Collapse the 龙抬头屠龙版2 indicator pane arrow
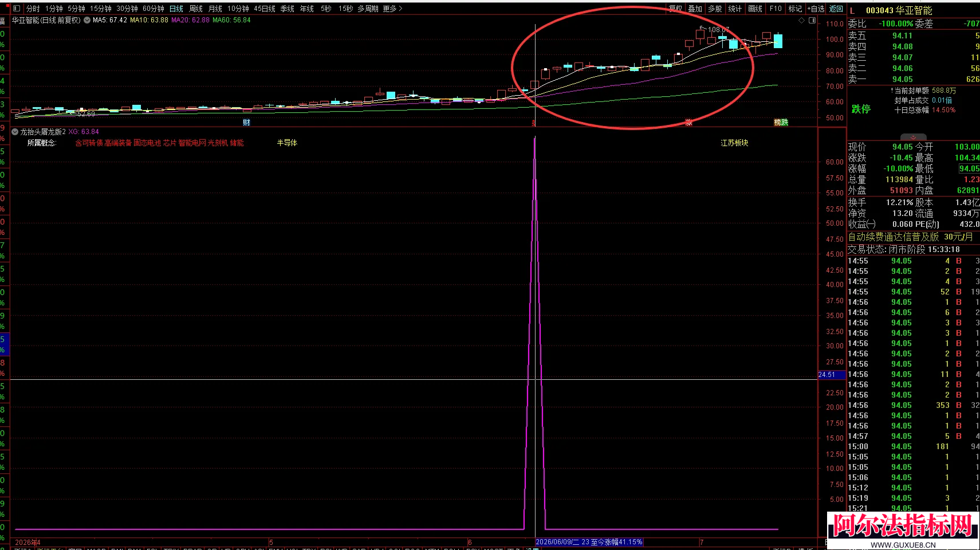Screen dimensions: 980x550 [15, 132]
